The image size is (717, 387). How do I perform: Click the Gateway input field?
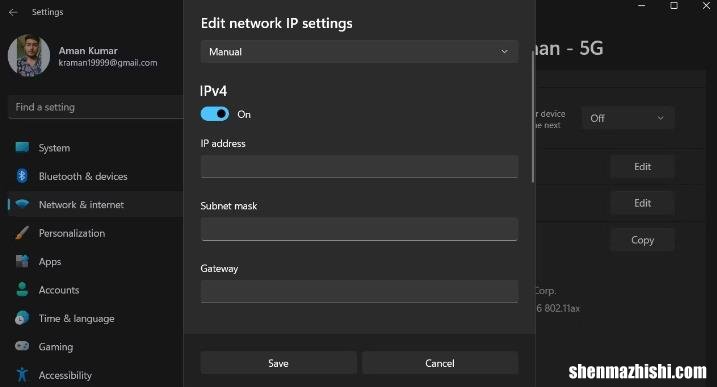[x=359, y=291]
